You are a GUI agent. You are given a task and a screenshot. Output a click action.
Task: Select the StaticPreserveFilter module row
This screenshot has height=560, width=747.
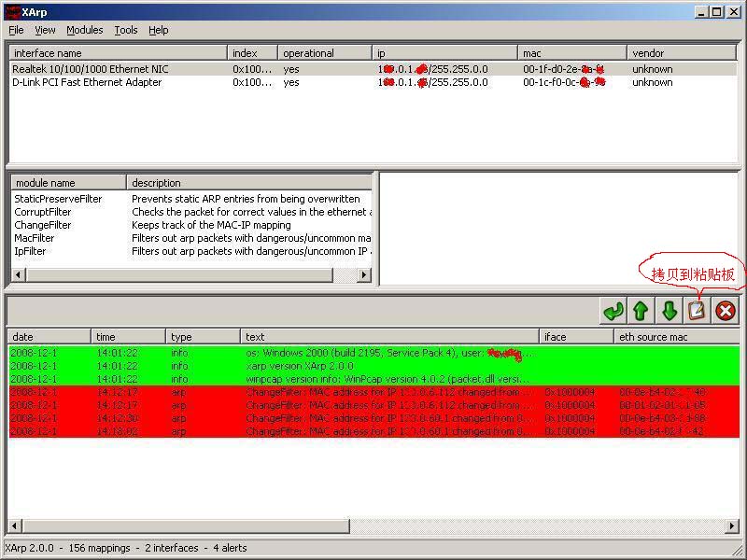57,199
